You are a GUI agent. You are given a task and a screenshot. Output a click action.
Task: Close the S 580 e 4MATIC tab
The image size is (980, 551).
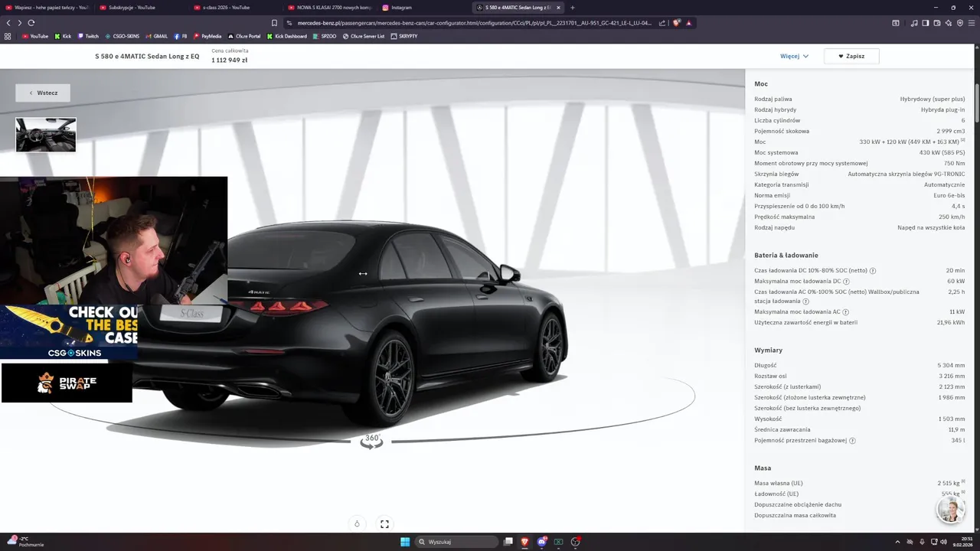pyautogui.click(x=558, y=8)
